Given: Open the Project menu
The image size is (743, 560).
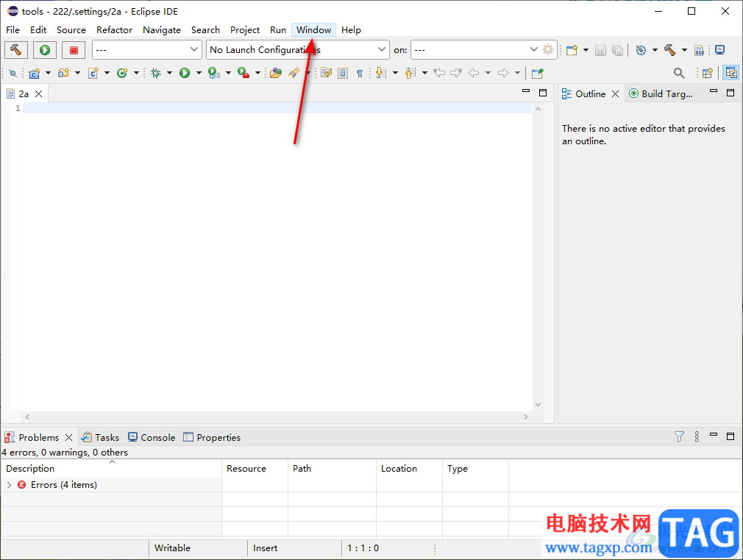Looking at the screenshot, I should [x=245, y=30].
